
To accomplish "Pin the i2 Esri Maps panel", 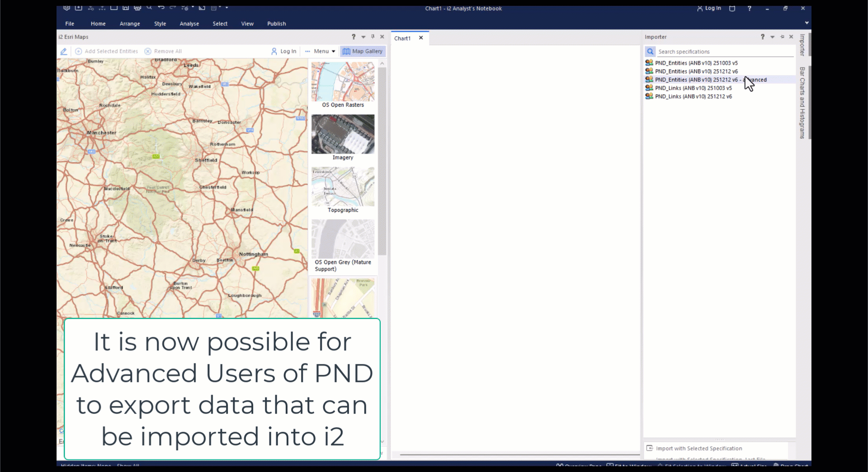I will (x=373, y=37).
